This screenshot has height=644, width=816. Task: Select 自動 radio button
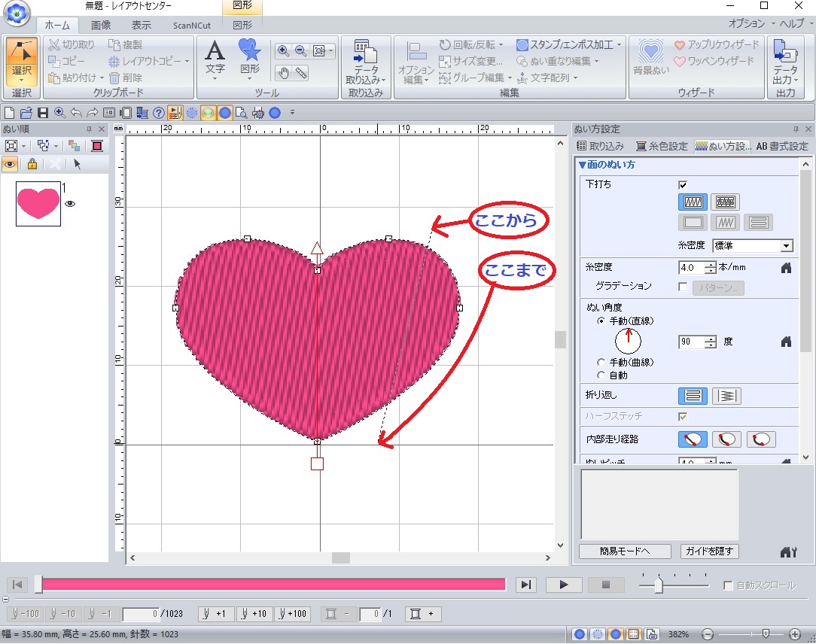tap(601, 375)
